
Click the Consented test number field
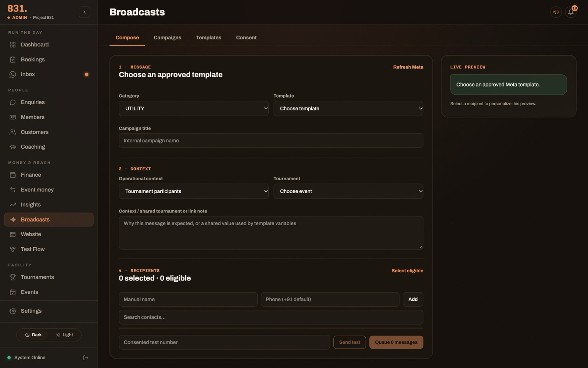[x=224, y=342]
